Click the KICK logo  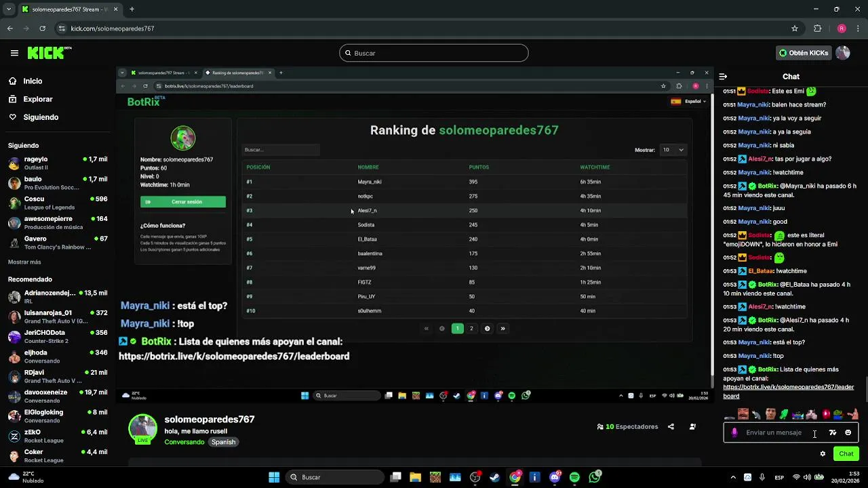[49, 53]
